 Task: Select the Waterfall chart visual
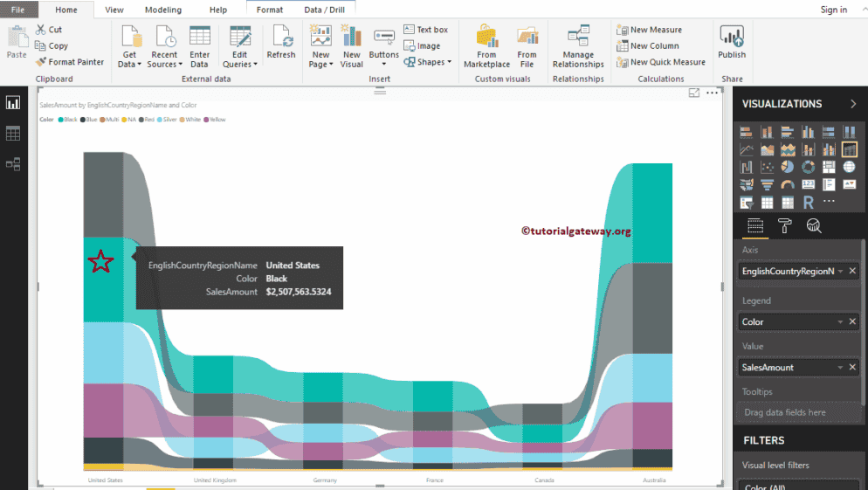[x=747, y=167]
